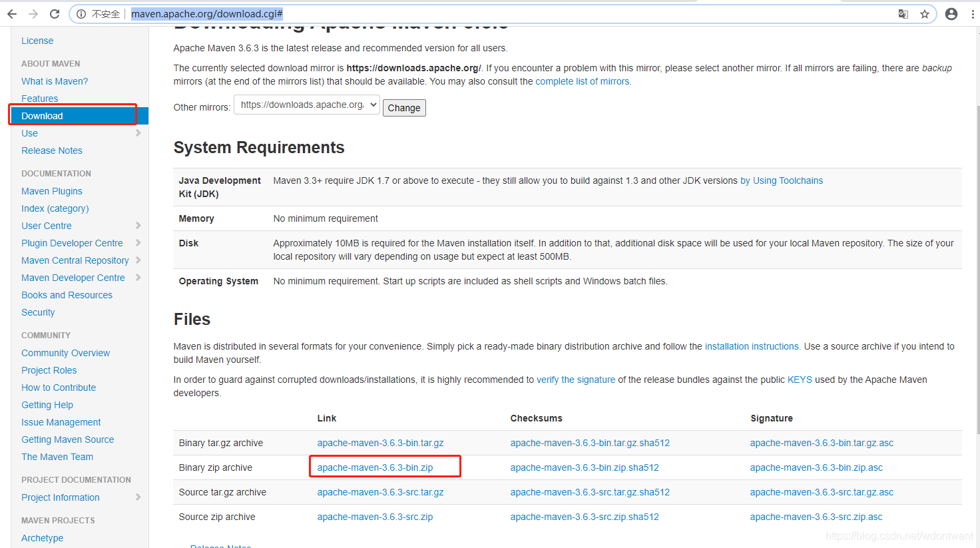Click the browser forward arrow

[33, 14]
